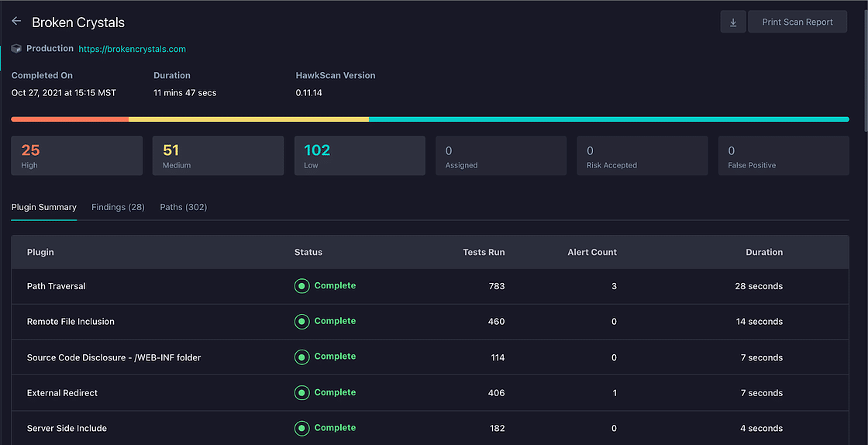868x445 pixels.
Task: Click the External Redirect complete status icon
Action: click(x=301, y=393)
